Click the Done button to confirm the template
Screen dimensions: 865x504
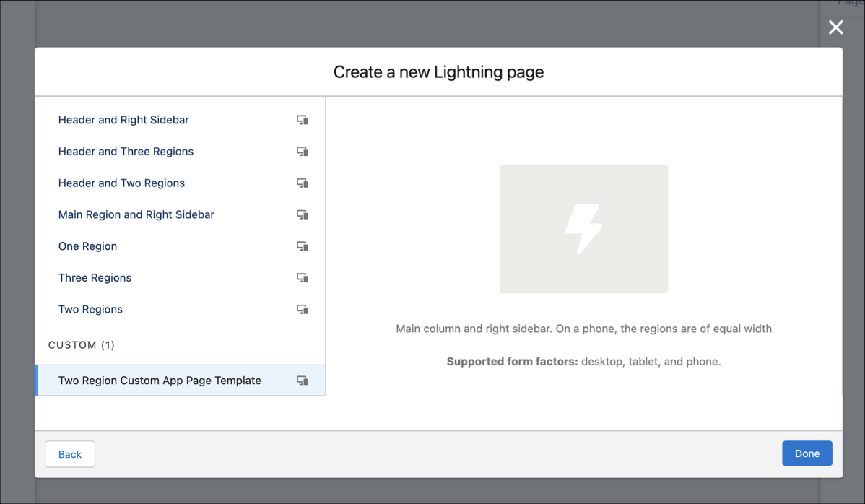pyautogui.click(x=807, y=453)
